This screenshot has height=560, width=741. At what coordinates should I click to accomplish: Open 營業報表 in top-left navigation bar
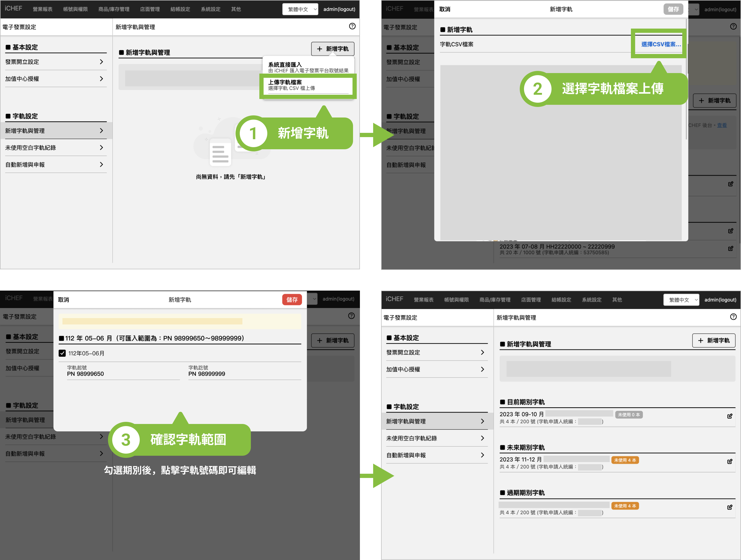click(43, 9)
